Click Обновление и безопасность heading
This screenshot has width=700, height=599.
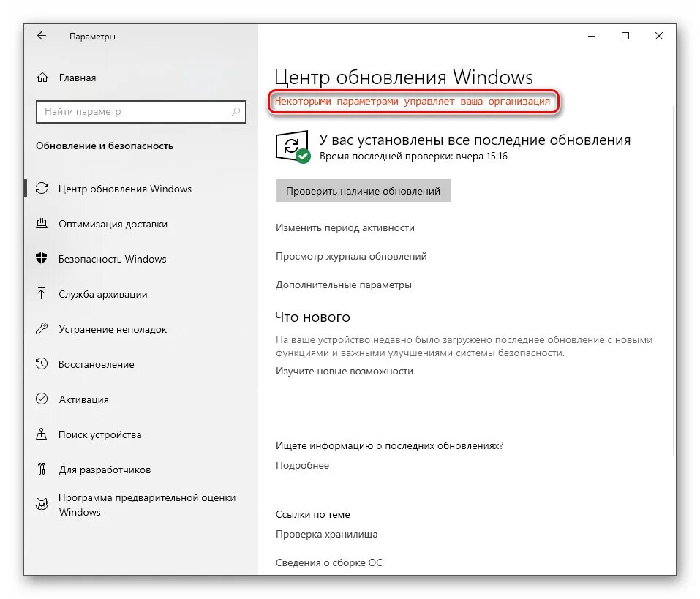click(105, 146)
